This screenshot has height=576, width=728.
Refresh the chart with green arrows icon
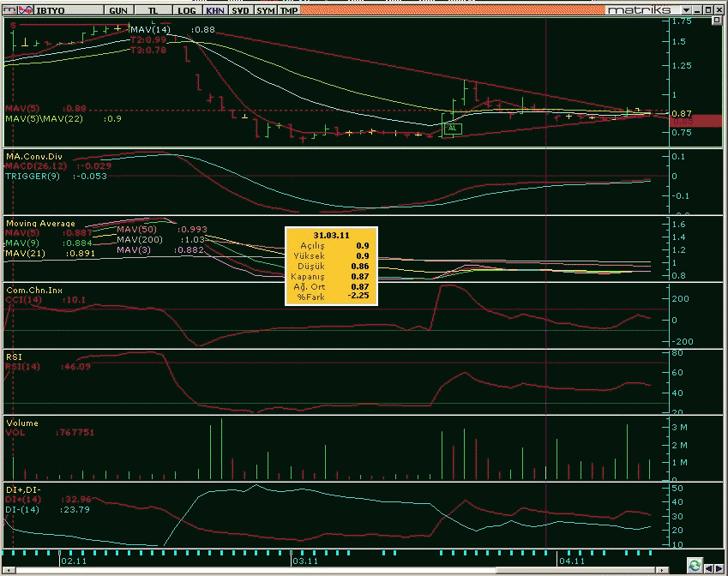click(694, 566)
